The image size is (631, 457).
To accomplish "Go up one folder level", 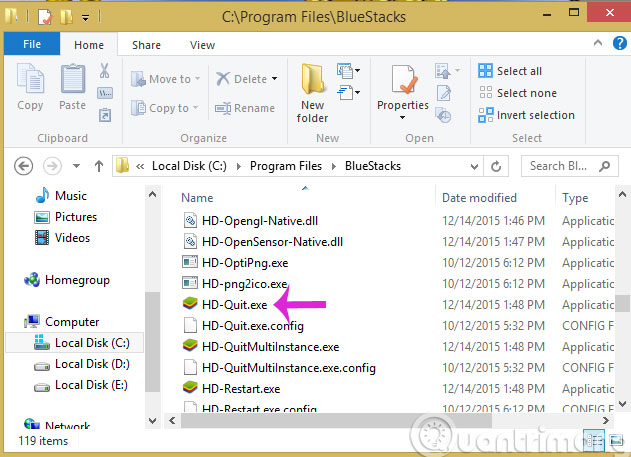I will click(99, 166).
